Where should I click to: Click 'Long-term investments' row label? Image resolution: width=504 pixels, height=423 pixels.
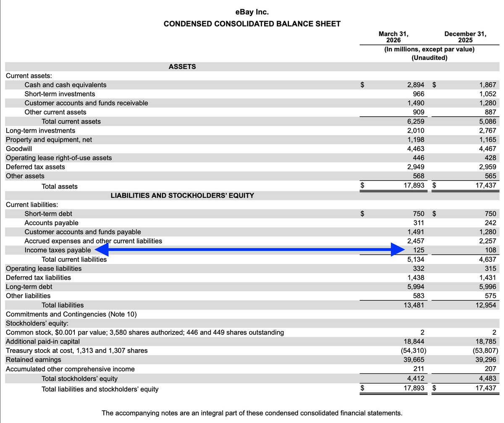coord(40,131)
